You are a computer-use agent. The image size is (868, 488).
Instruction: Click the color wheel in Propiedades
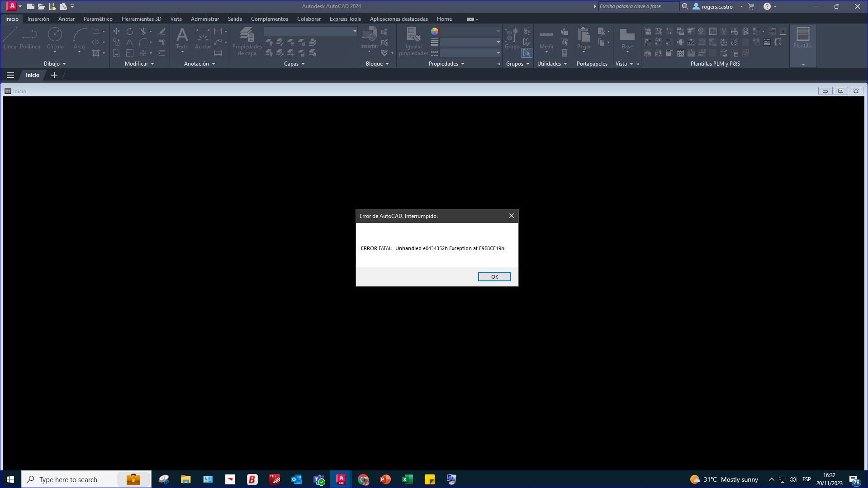(435, 31)
